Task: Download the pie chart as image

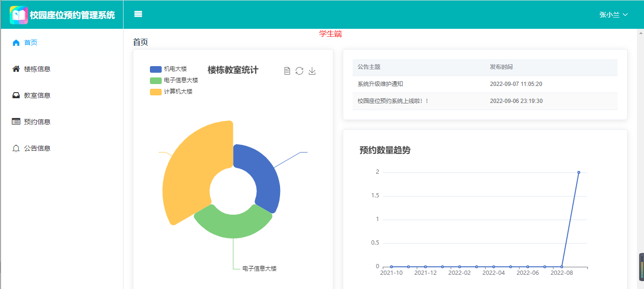Action: click(x=312, y=71)
